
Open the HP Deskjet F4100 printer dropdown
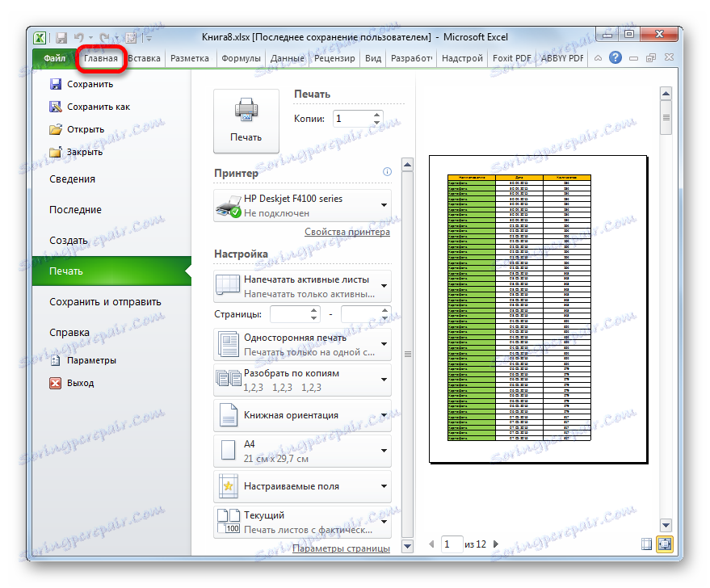302,205
